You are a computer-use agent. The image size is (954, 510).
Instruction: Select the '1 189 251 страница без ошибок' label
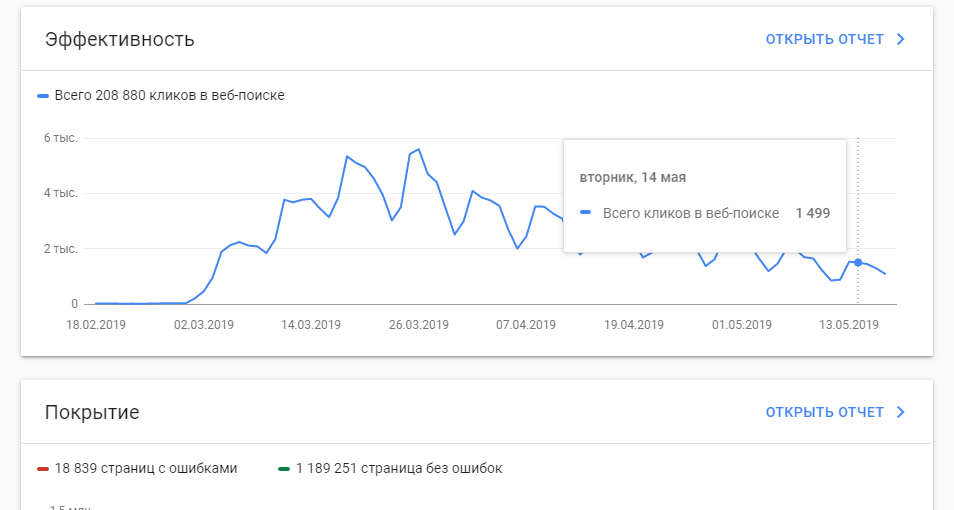(x=399, y=468)
